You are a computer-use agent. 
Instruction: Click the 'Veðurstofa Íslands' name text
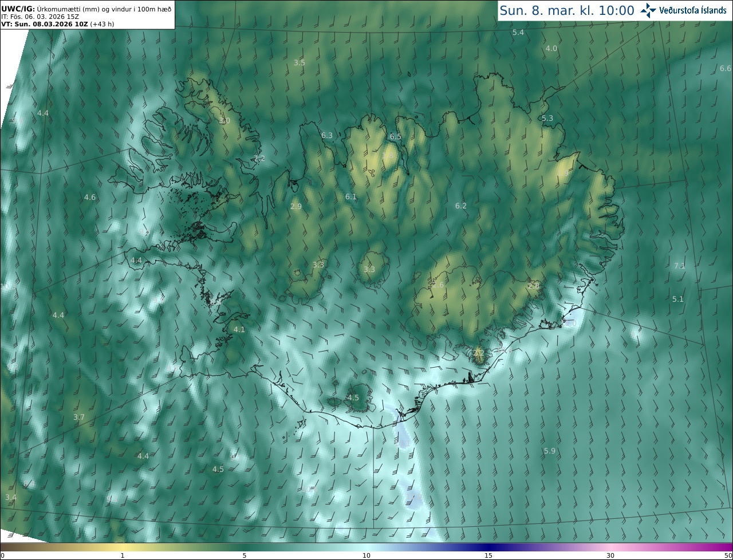coord(693,10)
